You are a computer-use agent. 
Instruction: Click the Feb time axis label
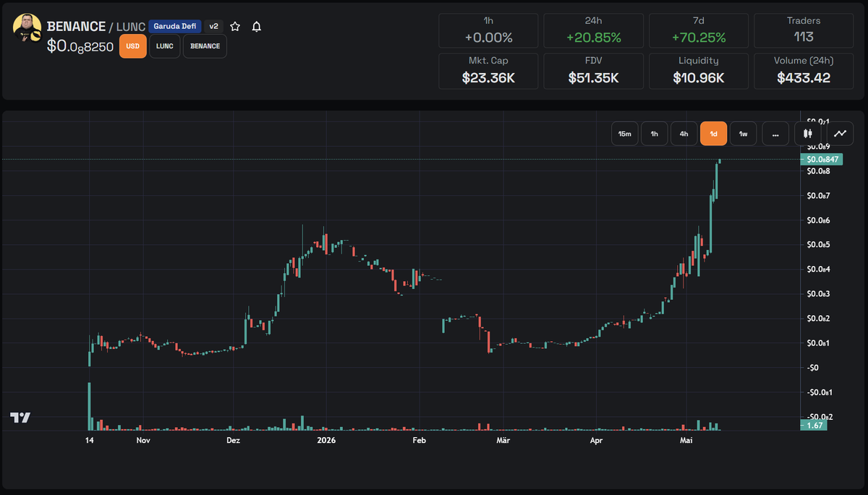pos(418,439)
